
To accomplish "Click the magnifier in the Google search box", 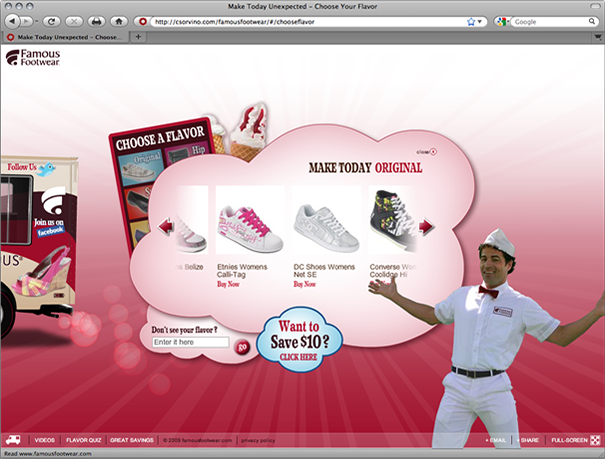I will point(591,22).
